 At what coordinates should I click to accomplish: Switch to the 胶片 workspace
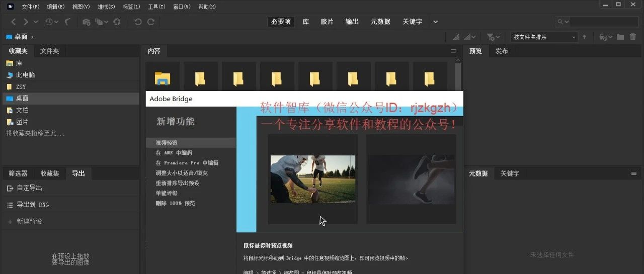(x=327, y=22)
